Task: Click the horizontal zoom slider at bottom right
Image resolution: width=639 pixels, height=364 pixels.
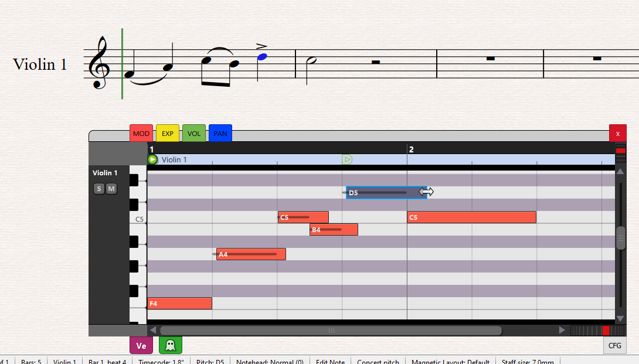Action: (592, 331)
